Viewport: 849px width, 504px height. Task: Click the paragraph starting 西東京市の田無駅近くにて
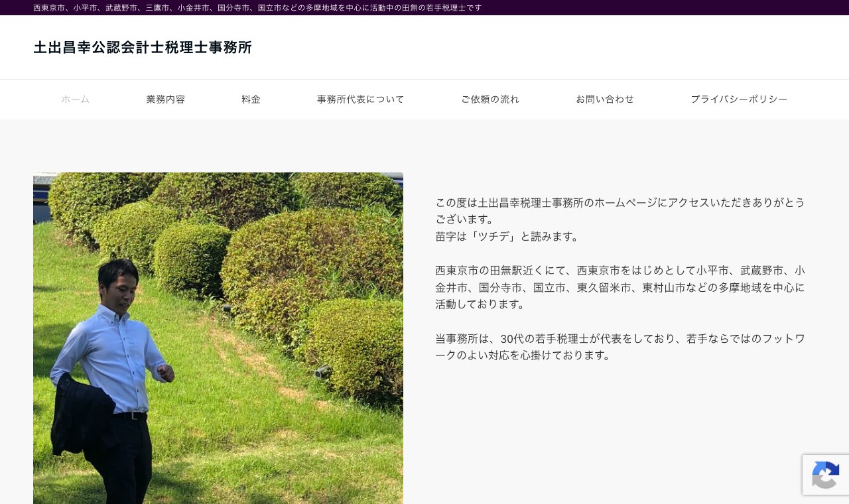click(x=620, y=287)
